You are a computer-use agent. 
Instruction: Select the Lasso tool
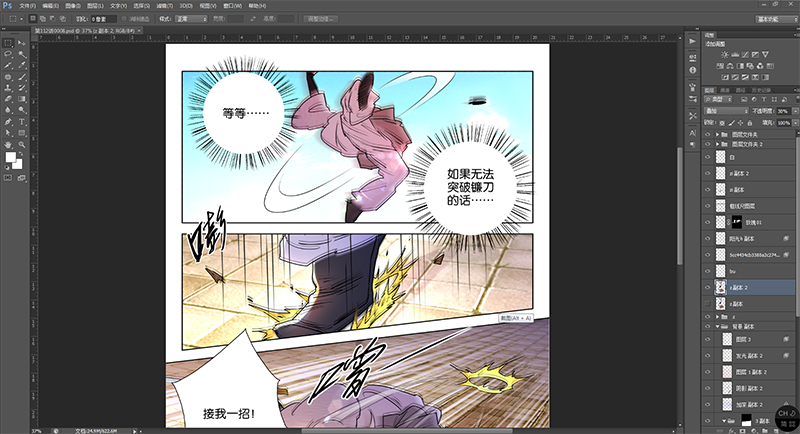coord(8,54)
